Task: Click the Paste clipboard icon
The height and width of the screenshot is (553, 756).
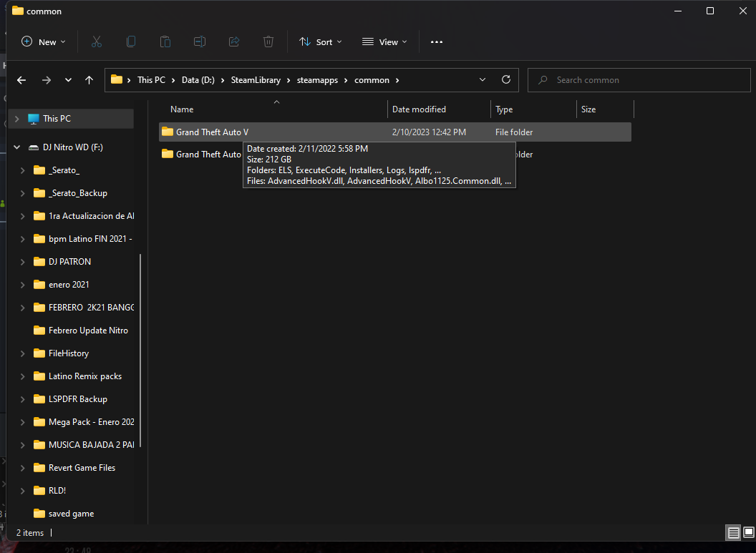Action: pyautogui.click(x=165, y=41)
